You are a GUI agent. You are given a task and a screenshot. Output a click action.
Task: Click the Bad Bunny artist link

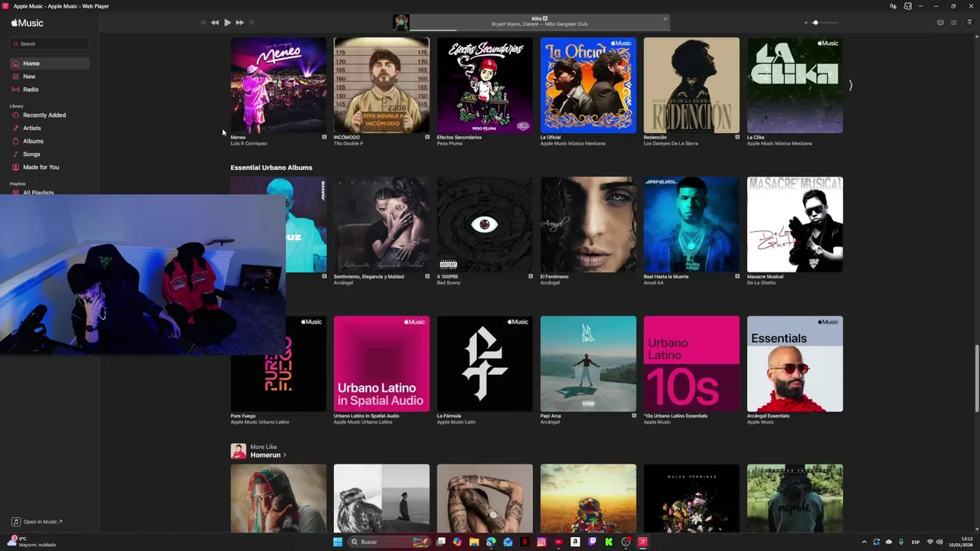[449, 283]
